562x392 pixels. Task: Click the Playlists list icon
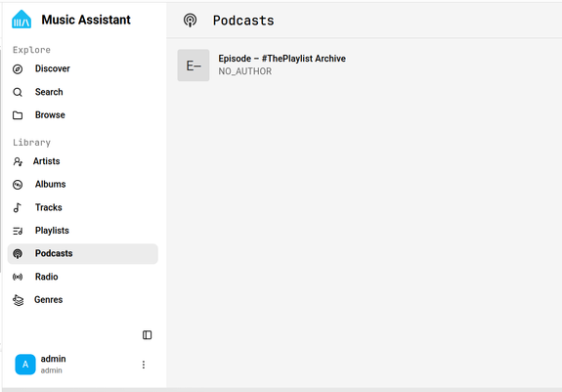click(18, 231)
